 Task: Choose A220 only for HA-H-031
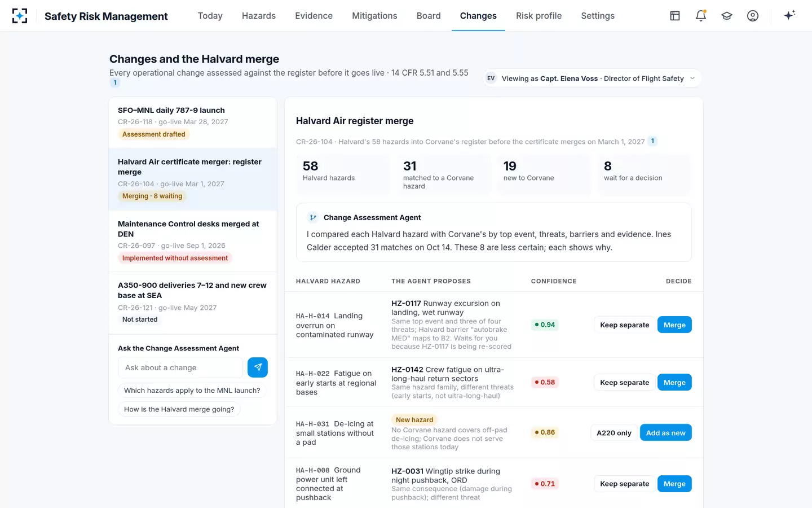614,432
